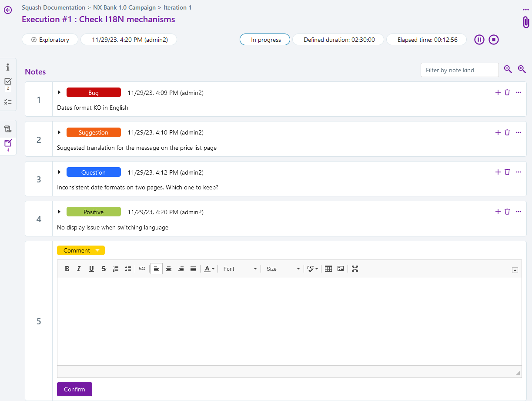The height and width of the screenshot is (401, 532).
Task: Maximize the rich text editor
Action: point(355,269)
